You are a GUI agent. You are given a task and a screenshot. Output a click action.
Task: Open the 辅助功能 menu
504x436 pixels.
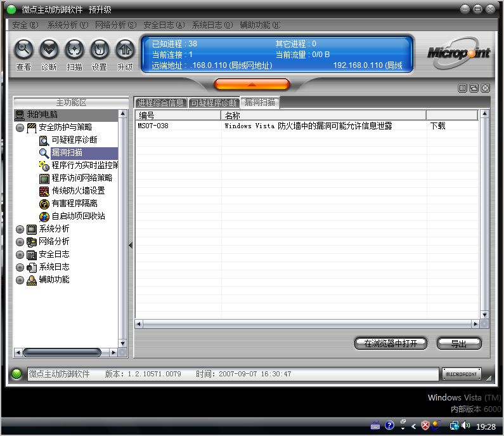click(261, 25)
